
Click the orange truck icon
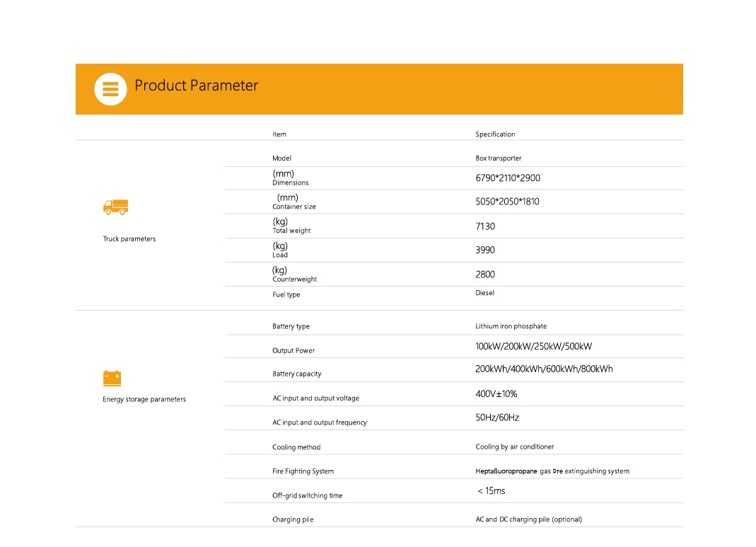tap(116, 207)
